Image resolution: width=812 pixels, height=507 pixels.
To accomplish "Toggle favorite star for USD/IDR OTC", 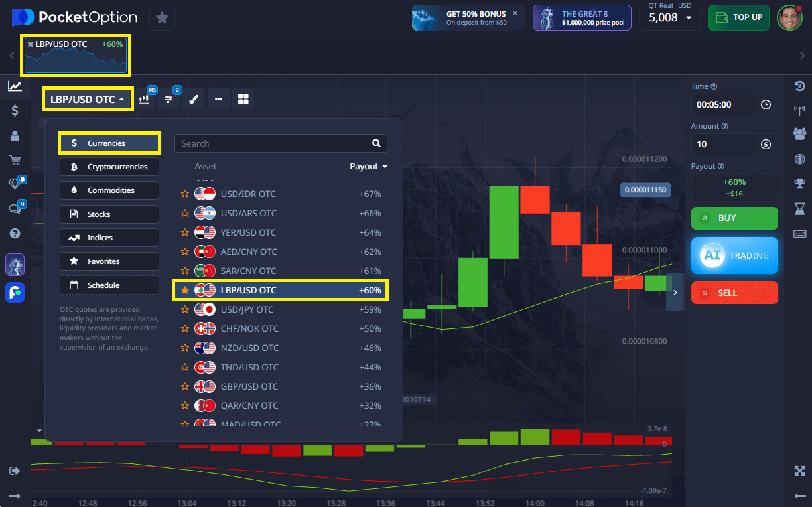I will coord(185,194).
